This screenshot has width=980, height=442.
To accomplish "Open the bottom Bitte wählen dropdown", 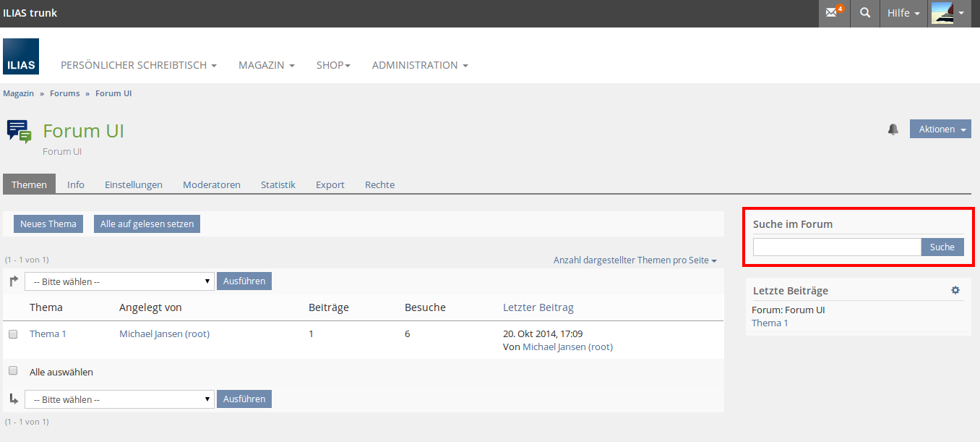I will tap(119, 399).
